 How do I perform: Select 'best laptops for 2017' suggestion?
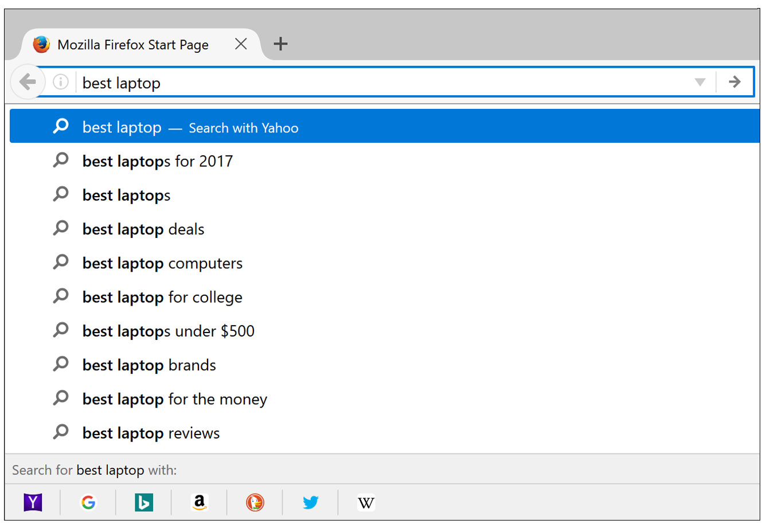158,162
